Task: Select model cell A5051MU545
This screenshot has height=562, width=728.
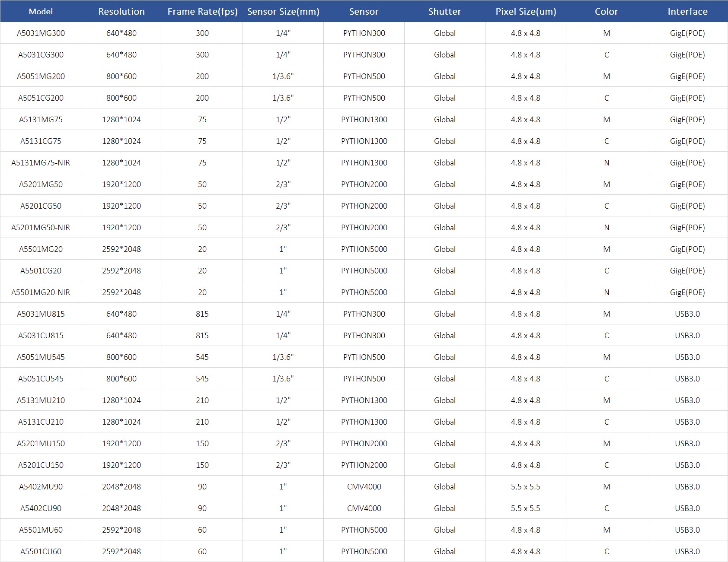Action: coord(41,357)
